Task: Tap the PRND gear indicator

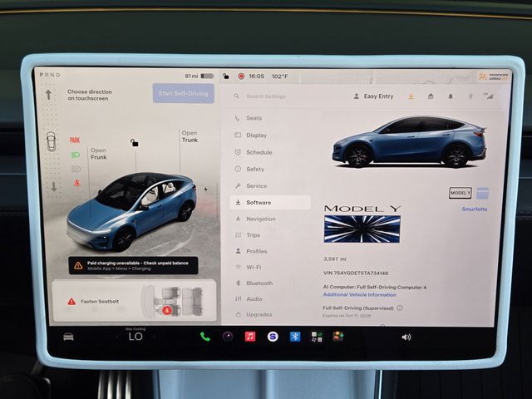Action: coord(50,75)
